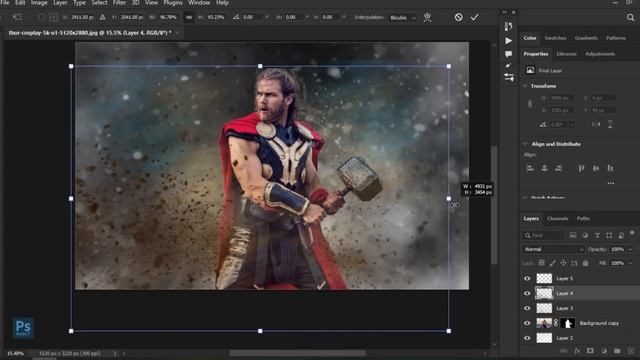640x360 pixels.
Task: Click the Background copy layer mask thumbnail
Action: pos(568,323)
